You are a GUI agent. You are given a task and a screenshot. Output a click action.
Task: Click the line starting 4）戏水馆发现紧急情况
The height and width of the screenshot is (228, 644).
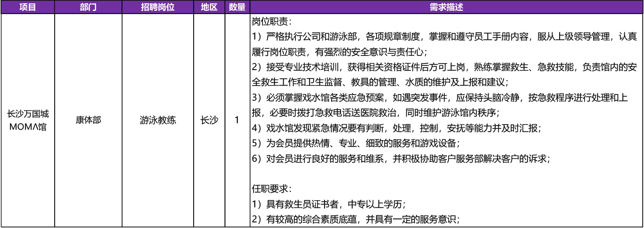[x=396, y=128]
